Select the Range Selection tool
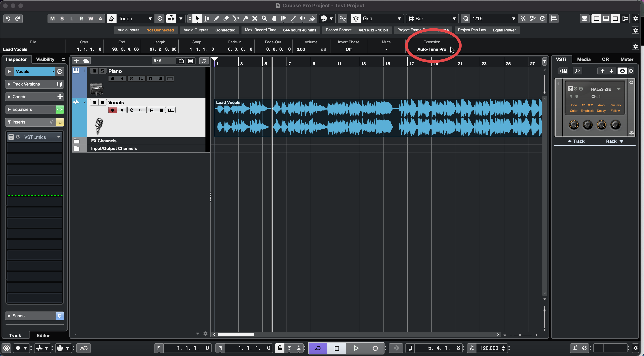This screenshot has width=644, height=356. pyautogui.click(x=207, y=19)
